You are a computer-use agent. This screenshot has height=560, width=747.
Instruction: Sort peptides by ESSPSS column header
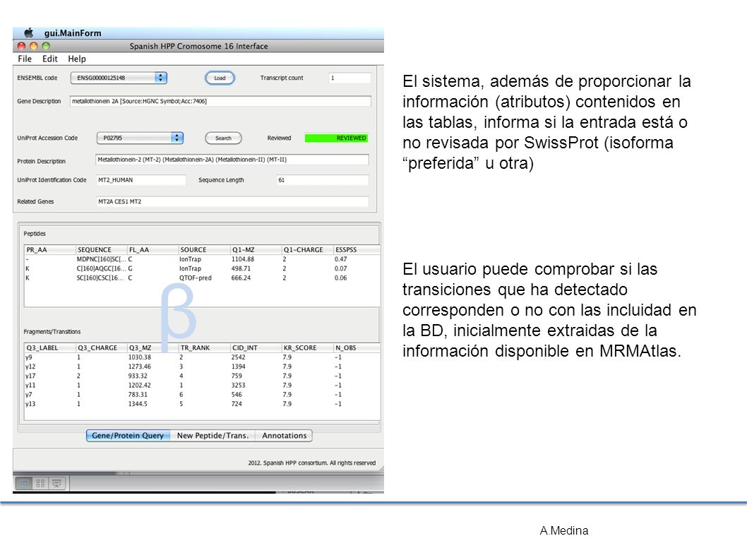click(357, 250)
